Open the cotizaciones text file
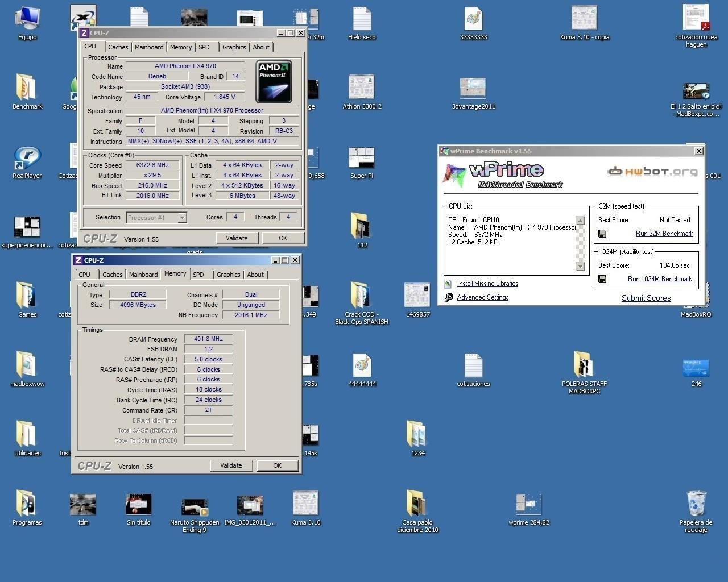The width and height of the screenshot is (728, 582). 473,369
